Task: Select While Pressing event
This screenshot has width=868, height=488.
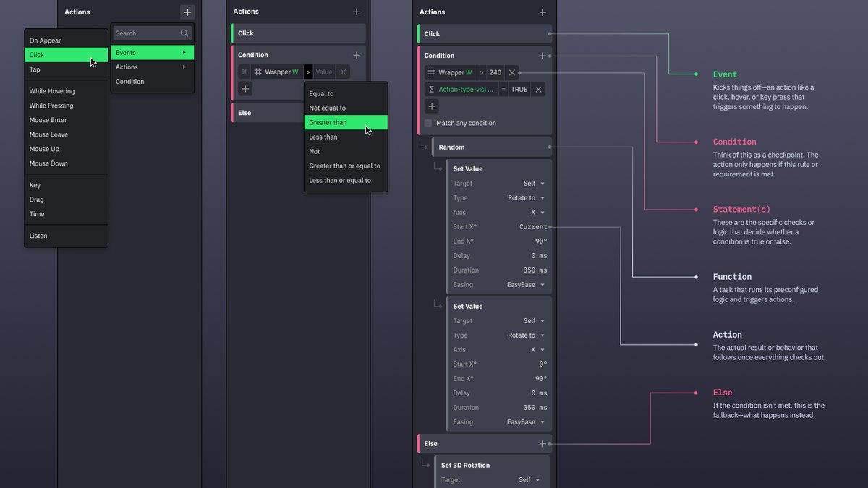Action: 67,106
